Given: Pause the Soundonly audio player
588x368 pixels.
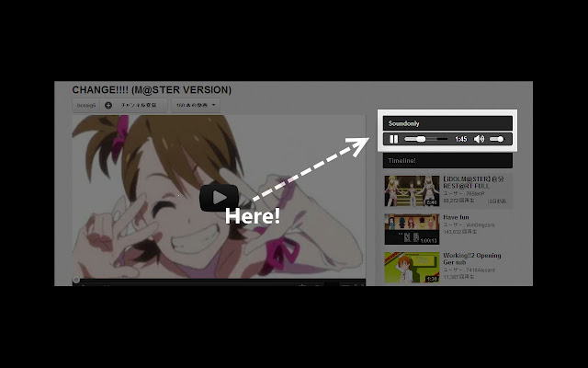Looking at the screenshot, I should (393, 139).
